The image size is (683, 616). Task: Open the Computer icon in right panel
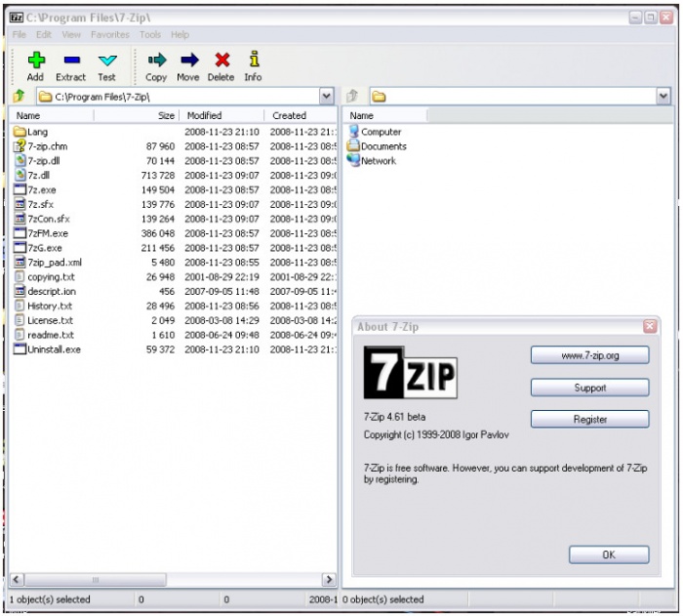353,131
